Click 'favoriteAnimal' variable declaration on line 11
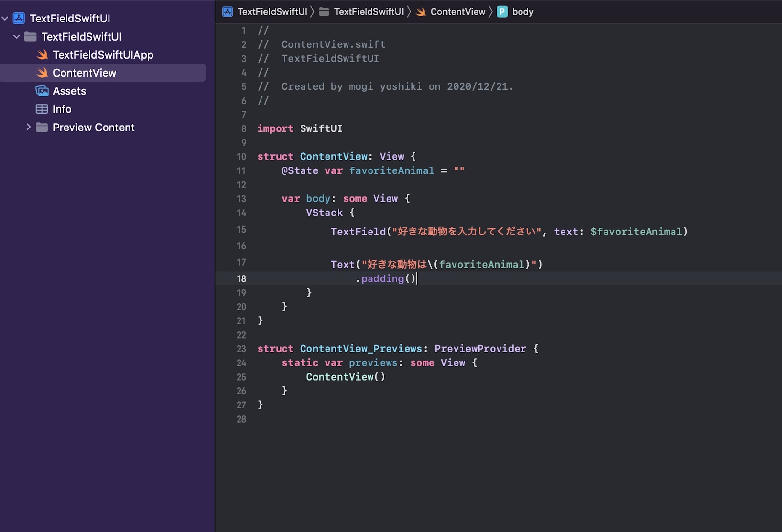 [x=391, y=170]
